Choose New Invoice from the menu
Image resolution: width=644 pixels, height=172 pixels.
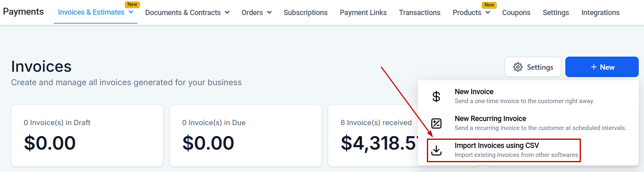(x=474, y=92)
